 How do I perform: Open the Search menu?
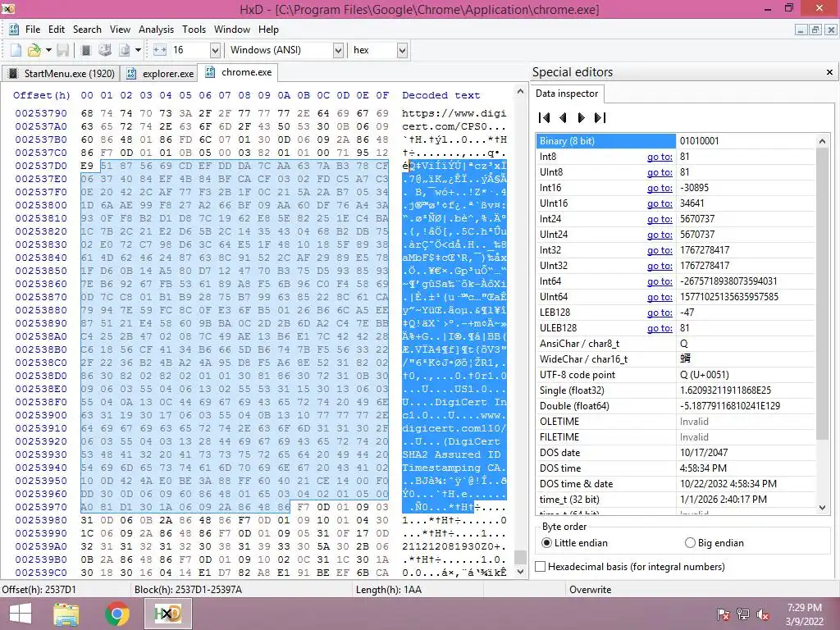click(87, 30)
